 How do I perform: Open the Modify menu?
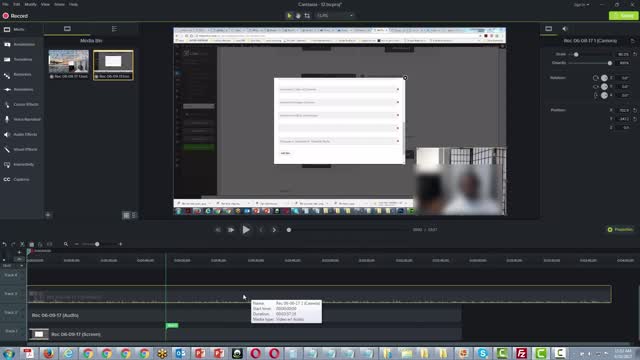(31, 4)
